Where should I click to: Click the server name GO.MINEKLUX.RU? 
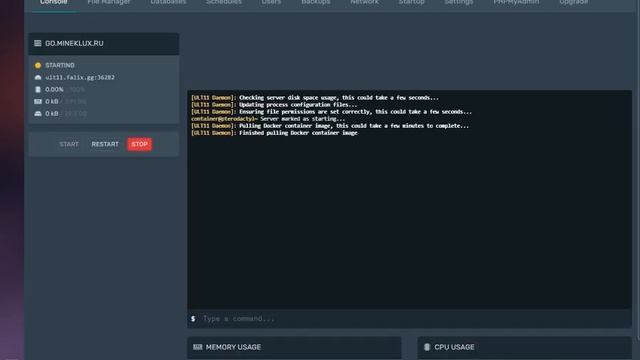(x=74, y=43)
